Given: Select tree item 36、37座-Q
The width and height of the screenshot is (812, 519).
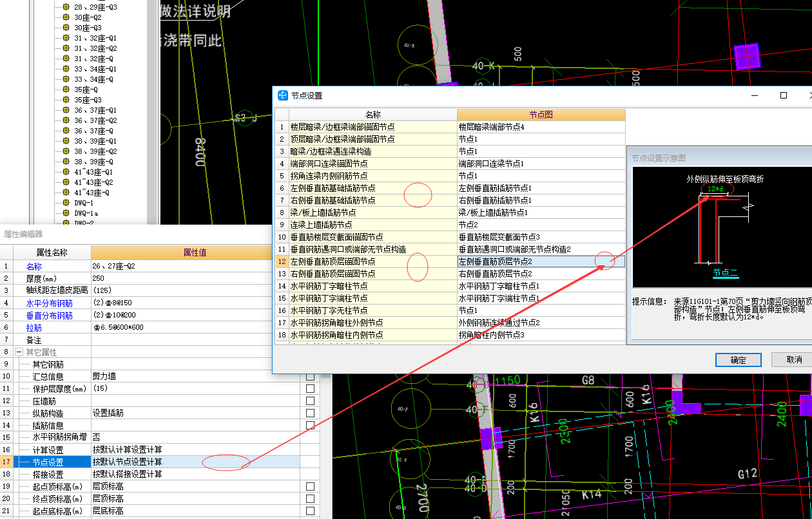Looking at the screenshot, I should pos(93,131).
